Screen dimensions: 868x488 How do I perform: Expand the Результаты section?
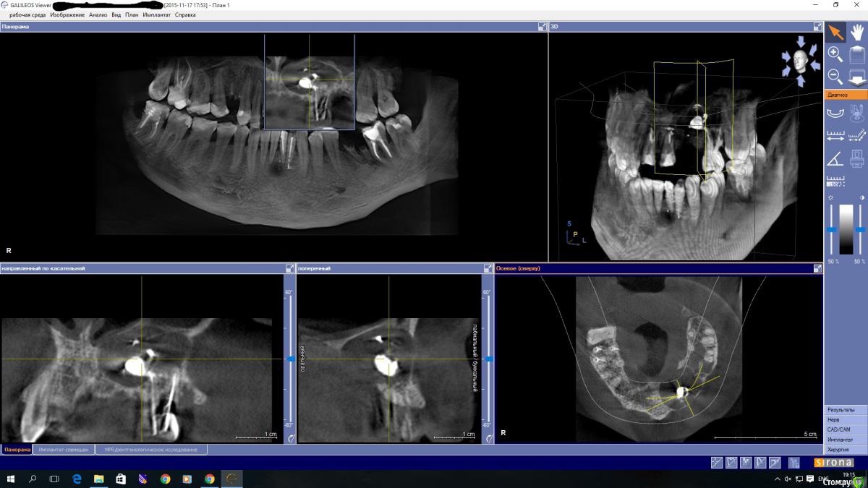coord(846,410)
